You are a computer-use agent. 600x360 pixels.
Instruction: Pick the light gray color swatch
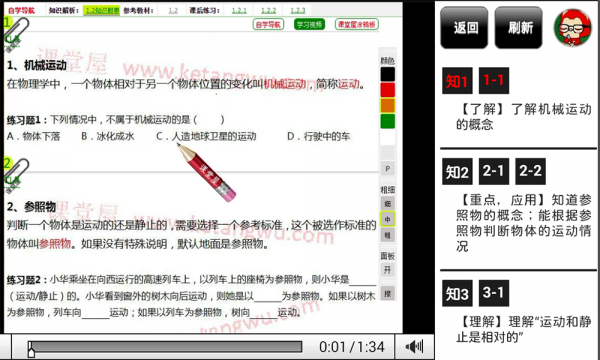click(388, 153)
